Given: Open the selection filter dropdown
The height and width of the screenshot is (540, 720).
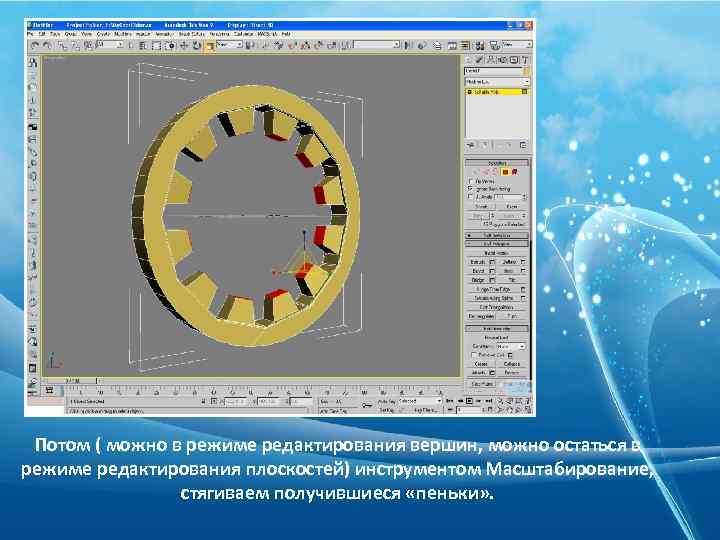Looking at the screenshot, I should tap(111, 45).
